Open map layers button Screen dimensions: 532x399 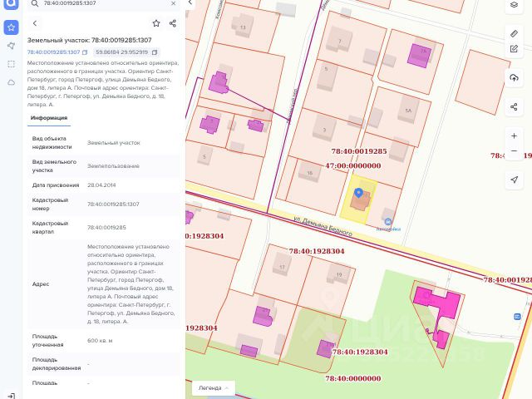click(x=514, y=5)
